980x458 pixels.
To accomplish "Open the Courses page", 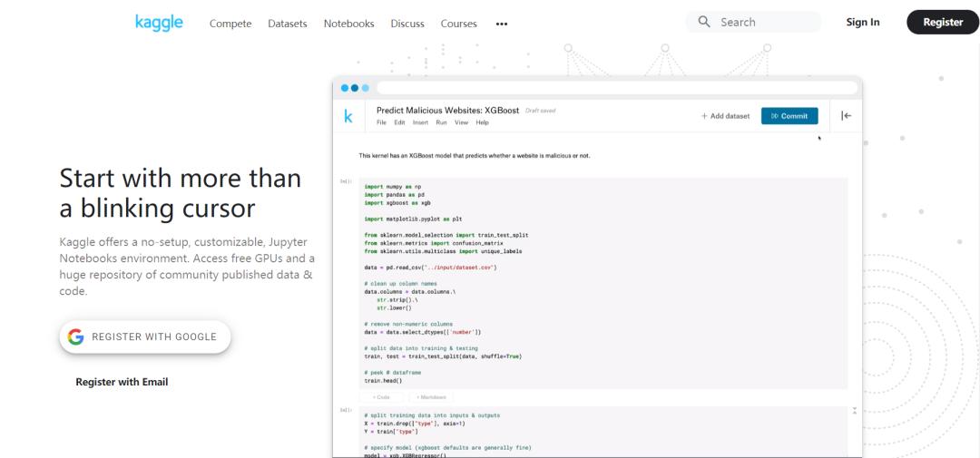I will 458,24.
